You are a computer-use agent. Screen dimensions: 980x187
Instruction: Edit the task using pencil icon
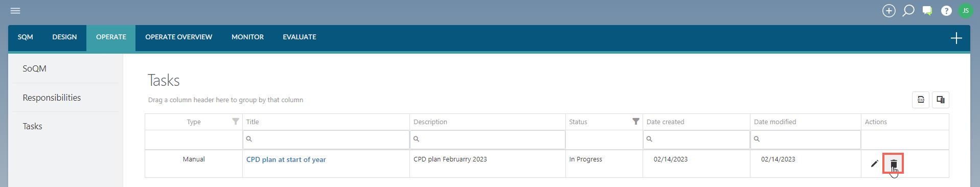[874, 164]
